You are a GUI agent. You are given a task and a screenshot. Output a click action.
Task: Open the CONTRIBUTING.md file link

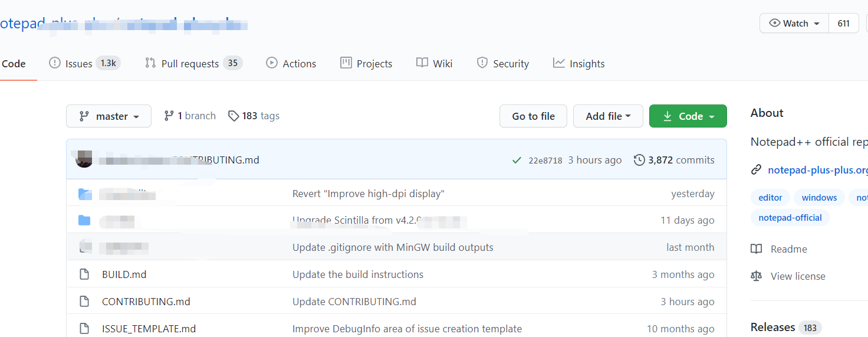(x=146, y=302)
